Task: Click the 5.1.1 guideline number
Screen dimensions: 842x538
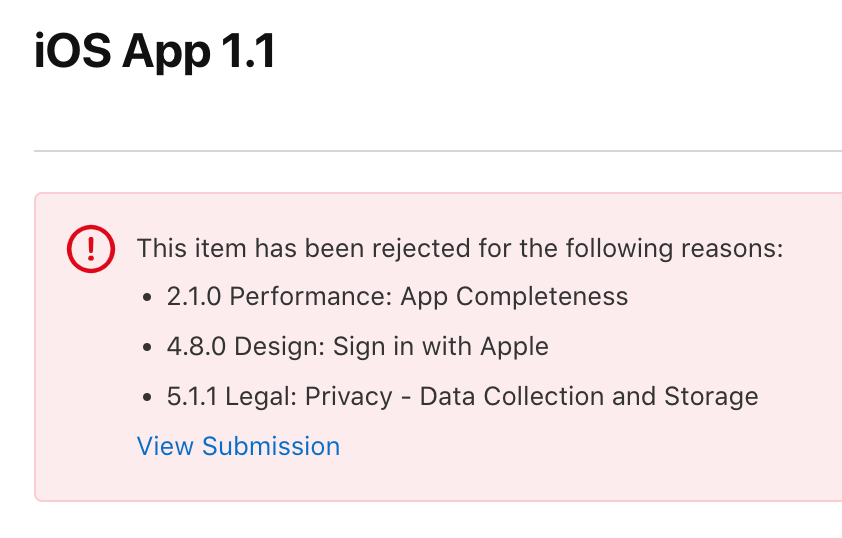Action: coord(192,396)
